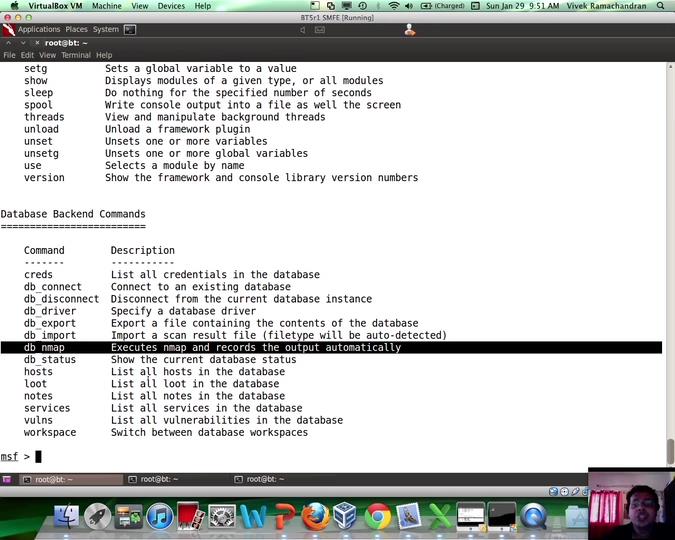Screen dimensions: 675x540
Task: Click the macOS volume icon in menu bar
Action: pyautogui.click(x=409, y=6)
